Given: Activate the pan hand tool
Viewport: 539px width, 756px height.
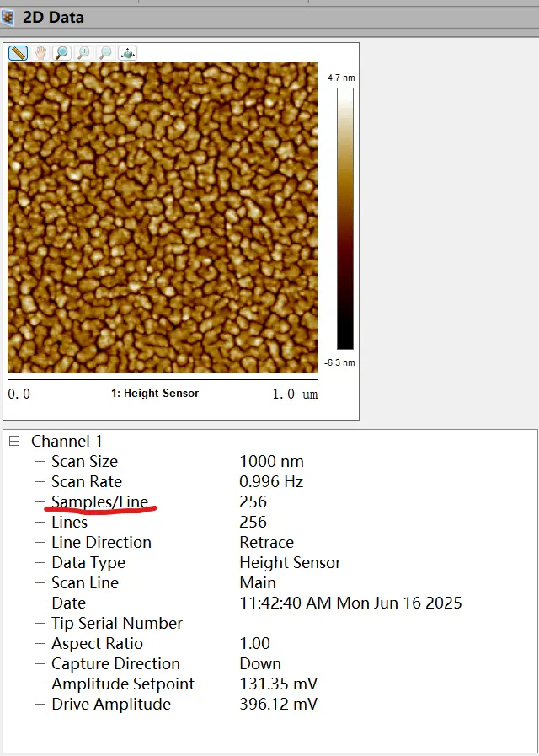Looking at the screenshot, I should [40, 53].
